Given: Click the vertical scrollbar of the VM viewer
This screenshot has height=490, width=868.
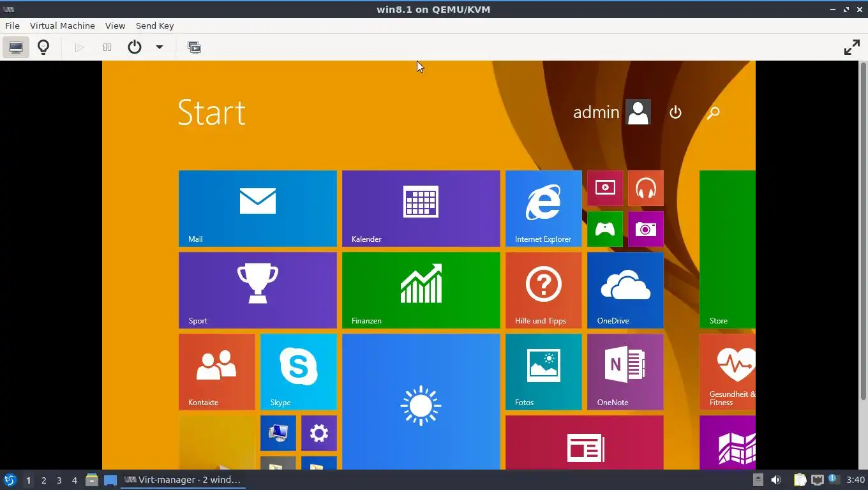Looking at the screenshot, I should (863, 231).
